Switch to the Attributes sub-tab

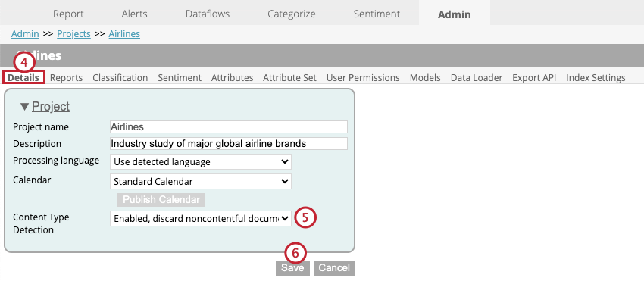click(x=232, y=78)
